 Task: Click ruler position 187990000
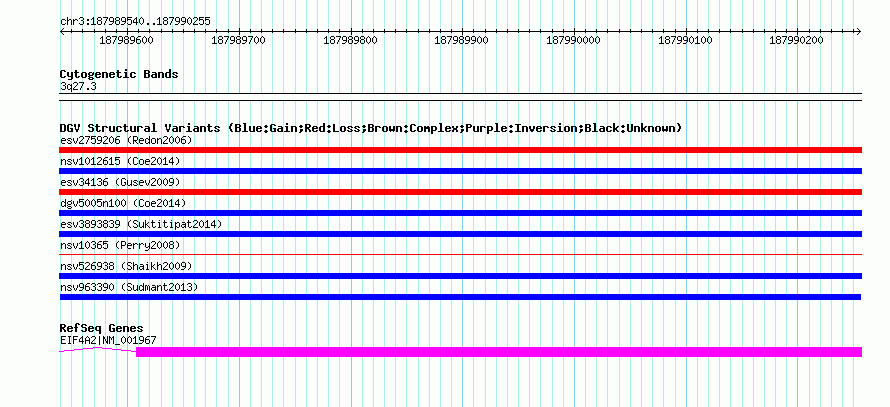573,40
